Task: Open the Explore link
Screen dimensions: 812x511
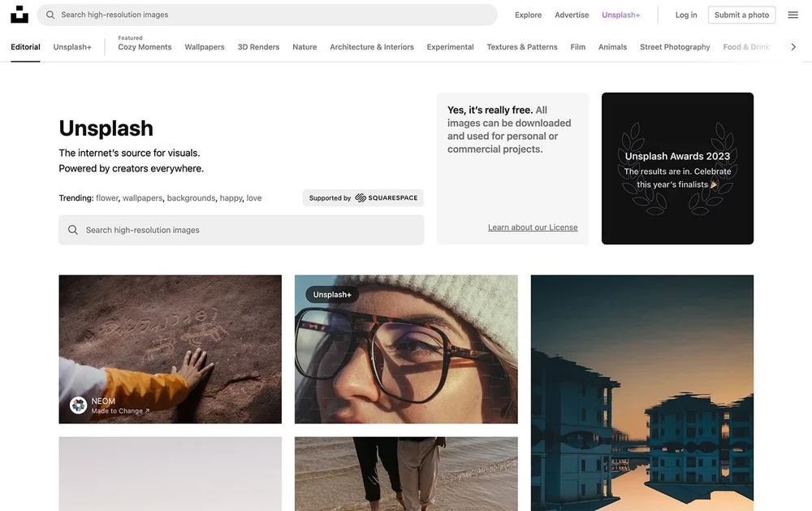Action: [x=529, y=15]
